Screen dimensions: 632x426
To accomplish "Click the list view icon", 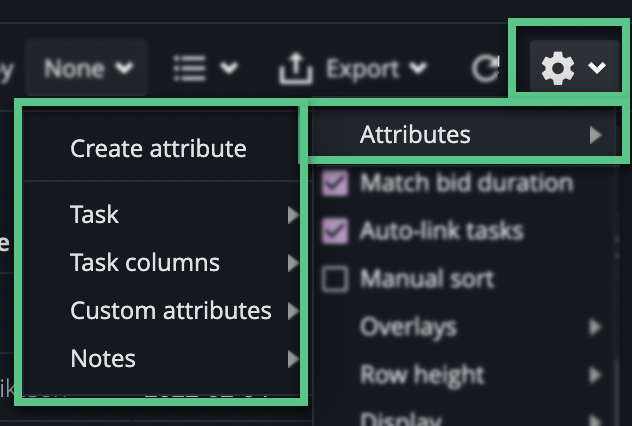I will pyautogui.click(x=189, y=68).
